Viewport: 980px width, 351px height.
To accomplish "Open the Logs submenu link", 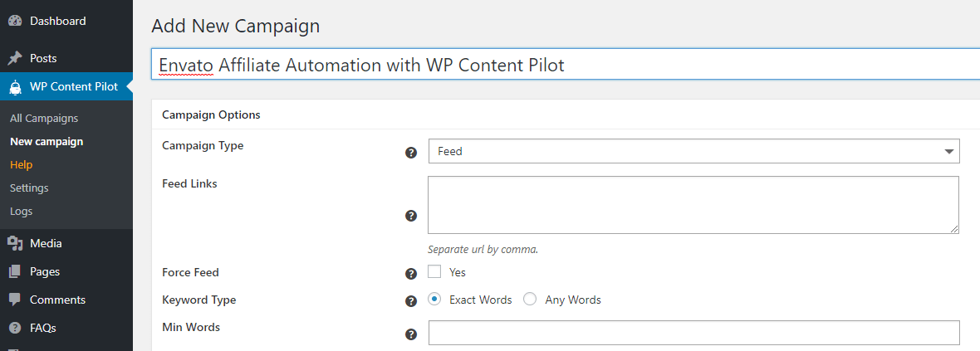I will [22, 211].
